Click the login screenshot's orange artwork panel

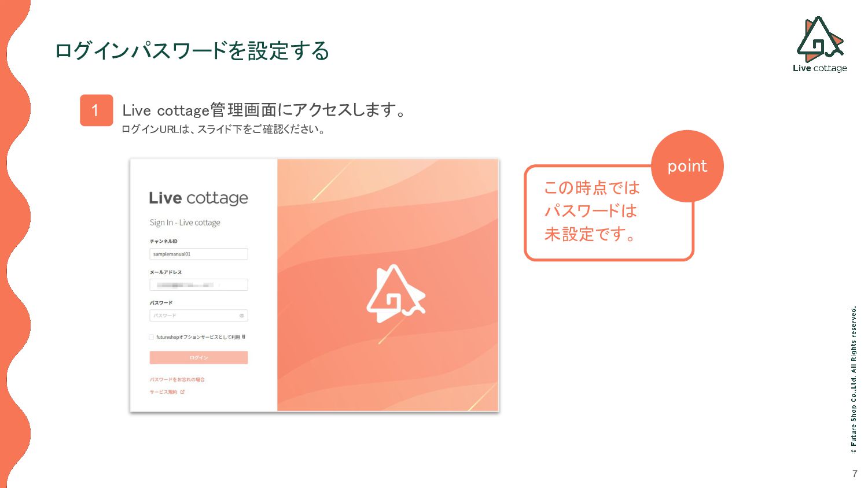click(388, 285)
